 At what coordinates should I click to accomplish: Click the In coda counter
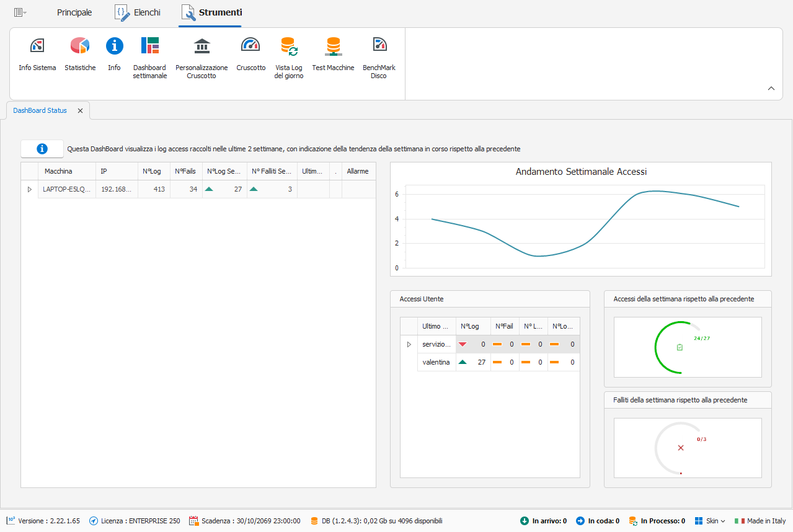[x=598, y=521]
